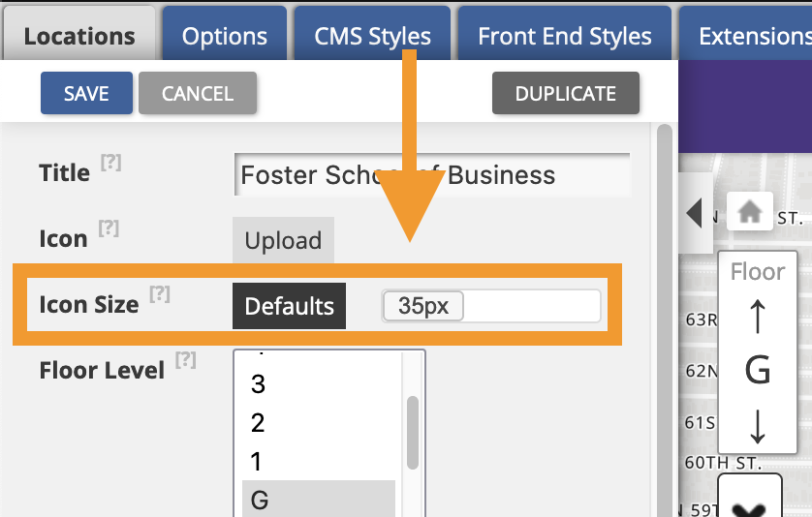Expand the chevron box below floor selector
Image resolution: width=812 pixels, height=517 pixels.
749,497
